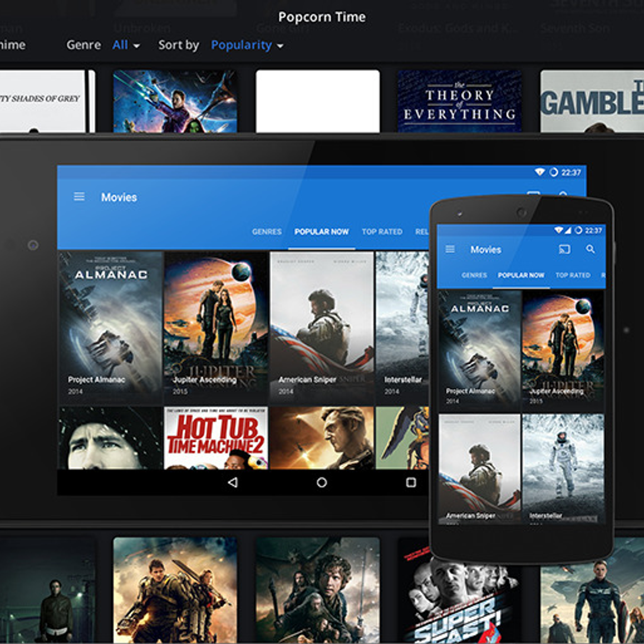644x644 pixels.
Task: Tap the tablet's recent apps square
Action: point(411,482)
